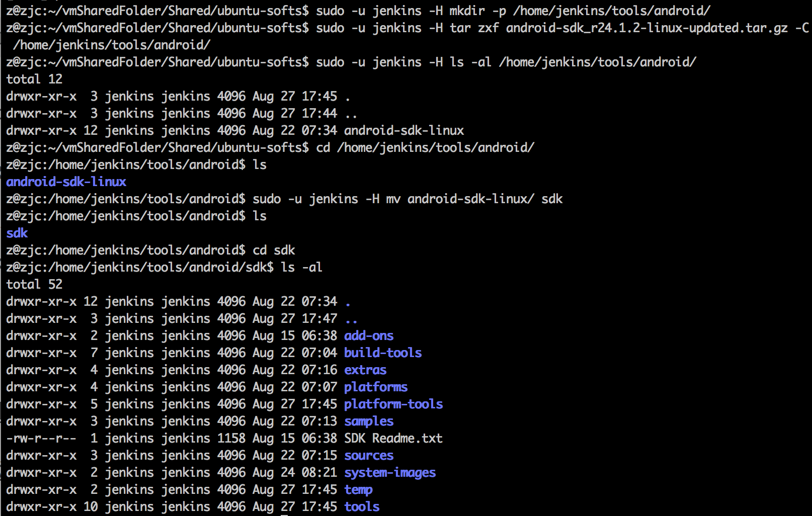This screenshot has width=812, height=516.
Task: Click the 'samples' directory entry
Action: point(369,421)
